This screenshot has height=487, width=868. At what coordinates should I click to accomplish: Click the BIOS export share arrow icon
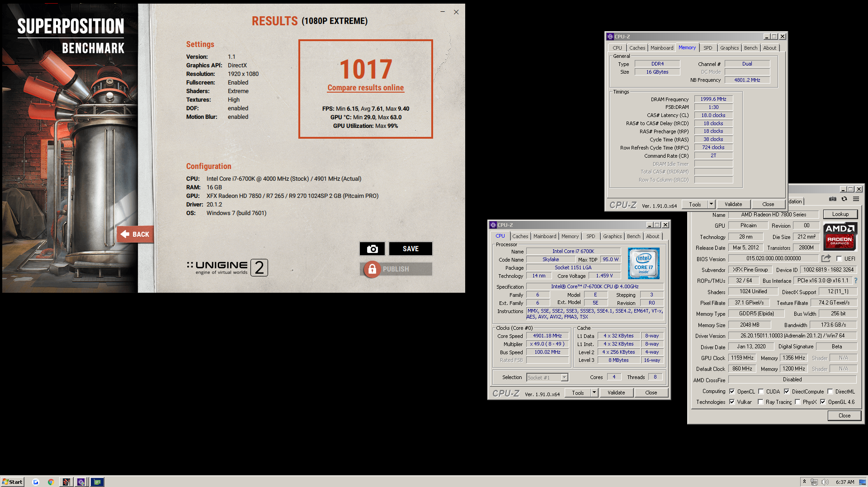click(x=826, y=258)
